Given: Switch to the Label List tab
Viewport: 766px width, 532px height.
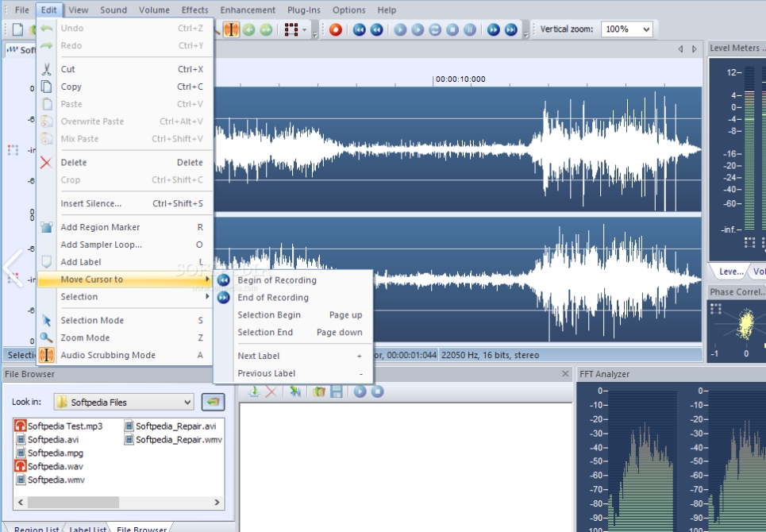Looking at the screenshot, I should (x=88, y=528).
